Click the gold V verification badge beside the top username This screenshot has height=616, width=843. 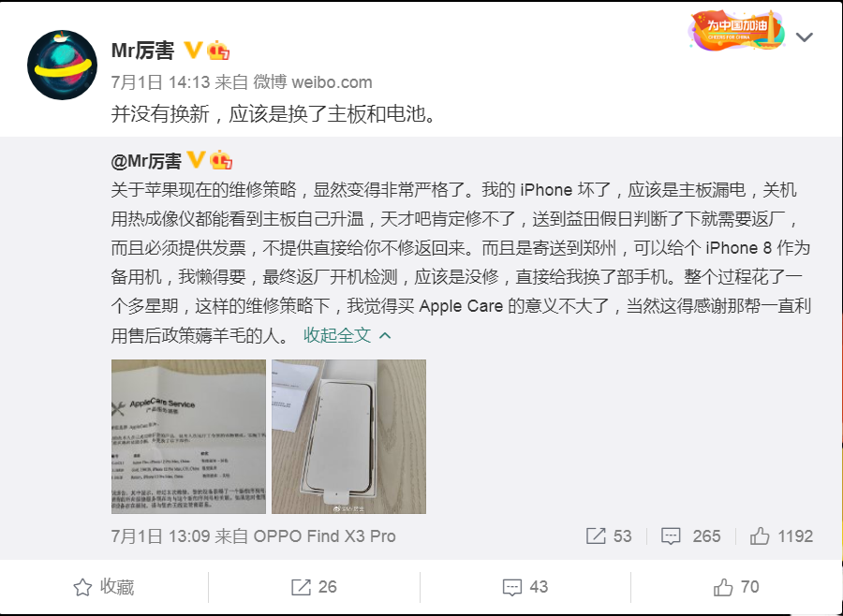click(192, 50)
